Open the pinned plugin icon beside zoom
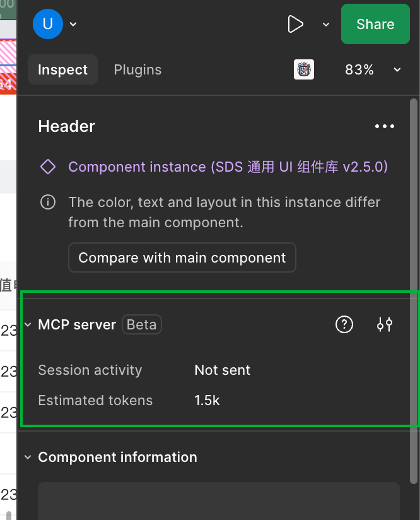Screen dimensions: 420x520 (x=304, y=69)
